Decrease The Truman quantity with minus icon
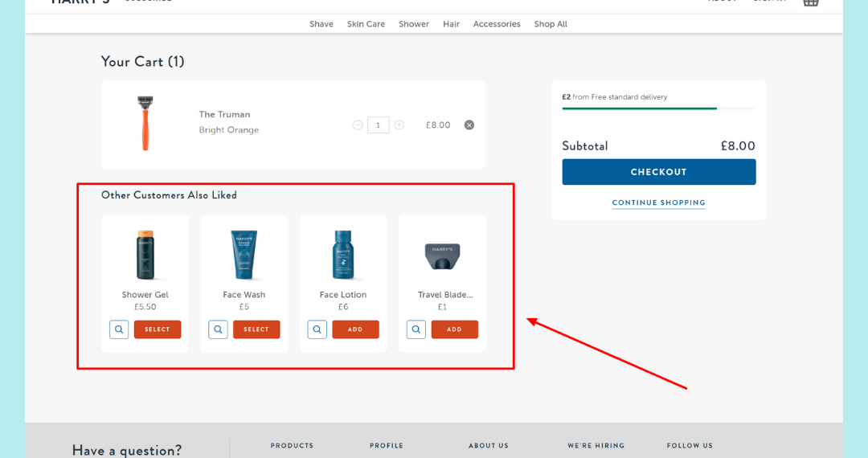The height and width of the screenshot is (458, 868). pyautogui.click(x=358, y=125)
